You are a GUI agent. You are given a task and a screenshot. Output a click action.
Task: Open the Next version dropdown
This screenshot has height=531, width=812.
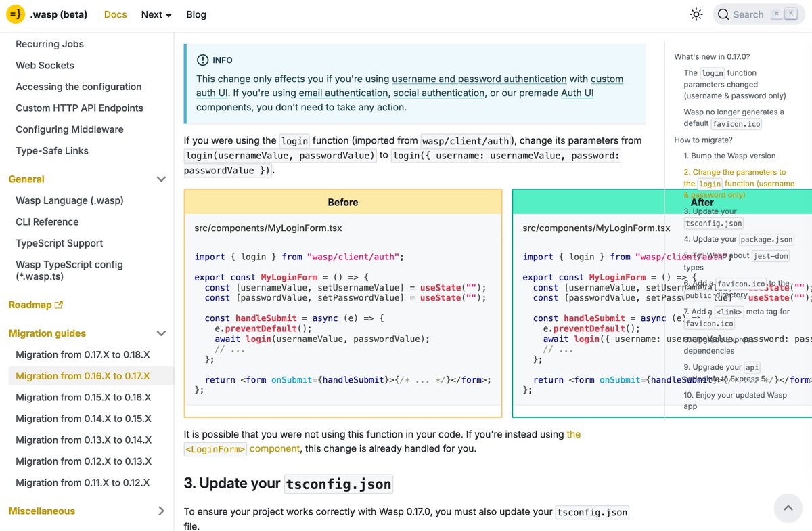(x=156, y=14)
